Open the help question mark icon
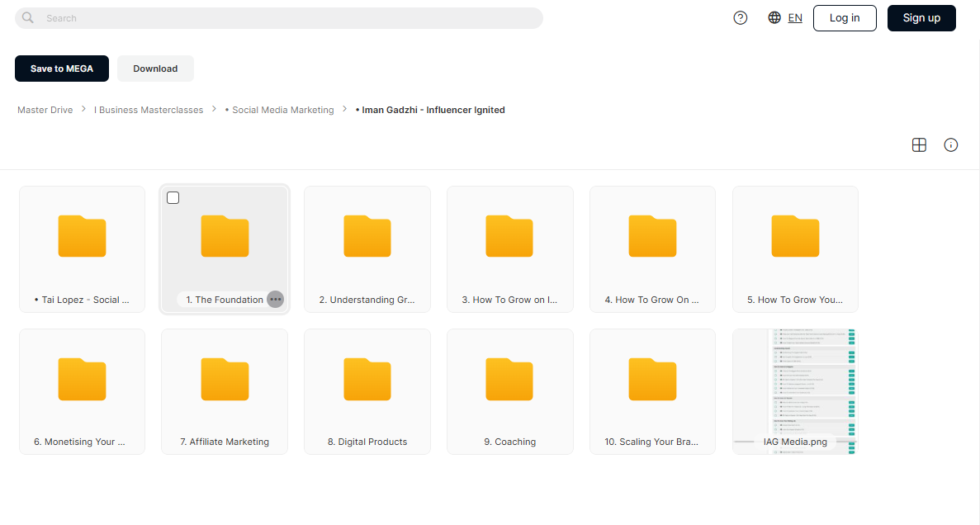The height and width of the screenshot is (525, 980). point(740,18)
